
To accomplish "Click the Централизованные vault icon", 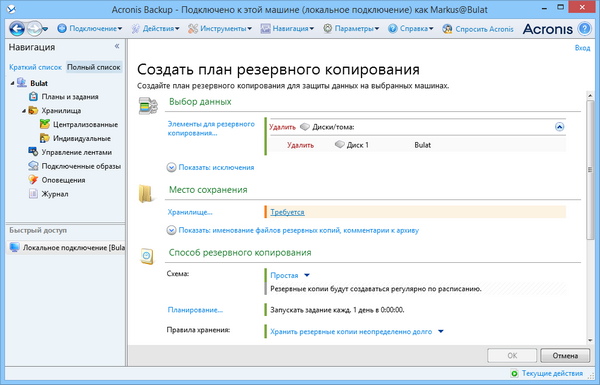I will point(45,124).
